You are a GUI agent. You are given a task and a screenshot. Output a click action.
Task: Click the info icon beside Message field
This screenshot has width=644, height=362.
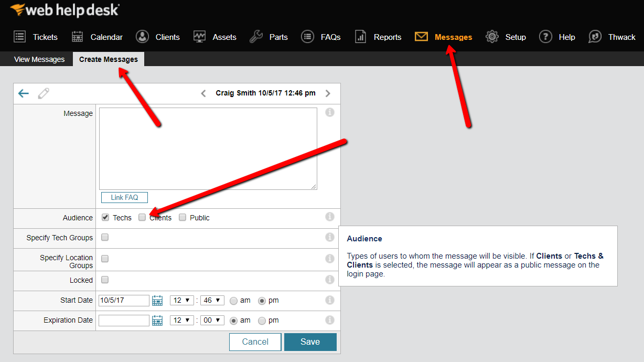[x=330, y=112]
